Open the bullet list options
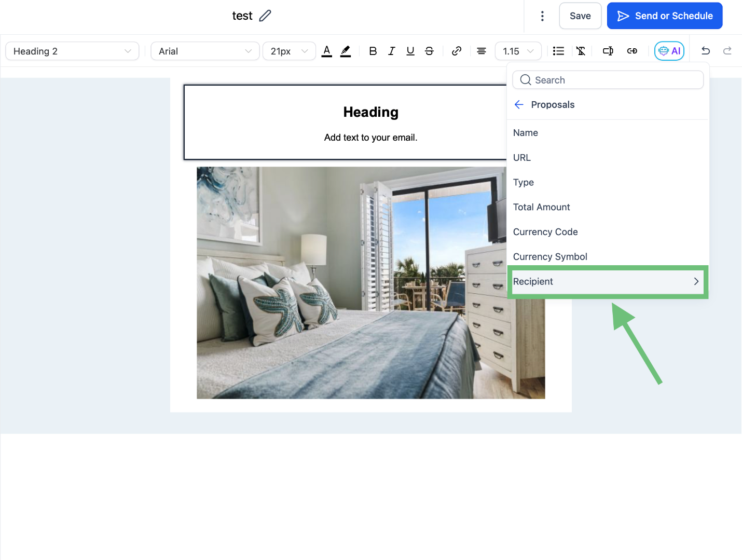 pyautogui.click(x=558, y=51)
